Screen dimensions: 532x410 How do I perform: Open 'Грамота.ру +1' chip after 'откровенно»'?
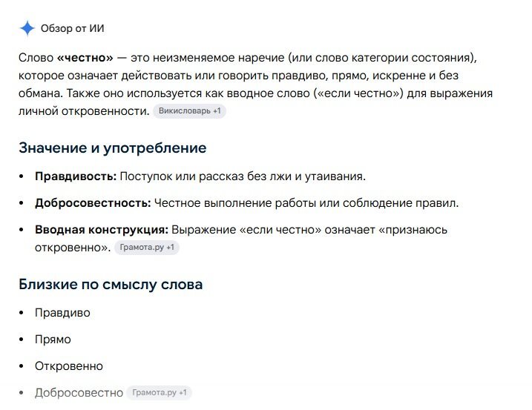click(x=147, y=247)
